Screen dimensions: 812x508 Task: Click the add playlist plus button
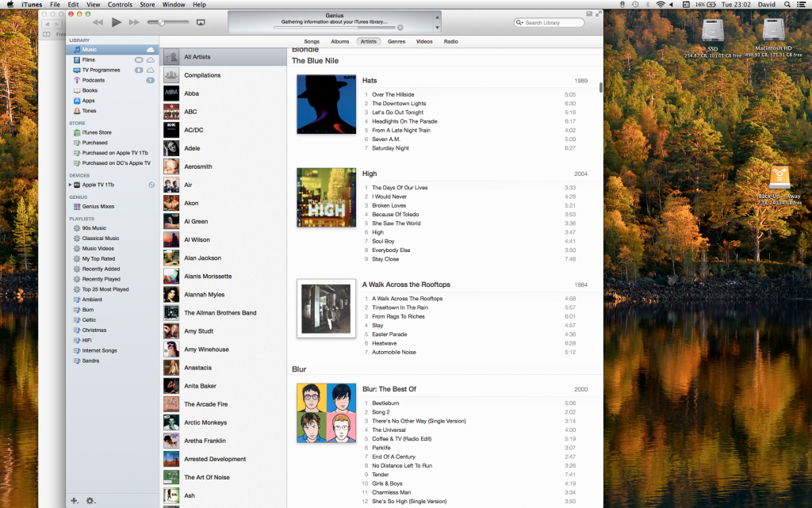click(x=74, y=501)
